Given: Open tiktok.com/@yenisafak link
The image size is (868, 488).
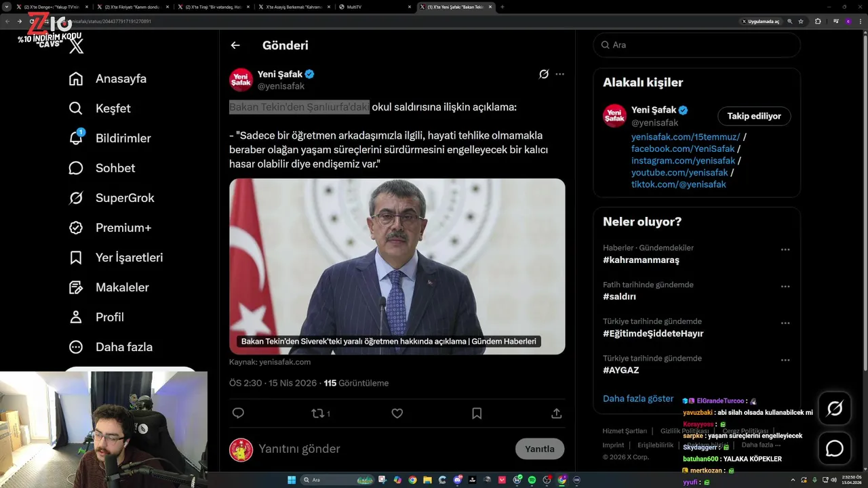Looking at the screenshot, I should tap(679, 184).
